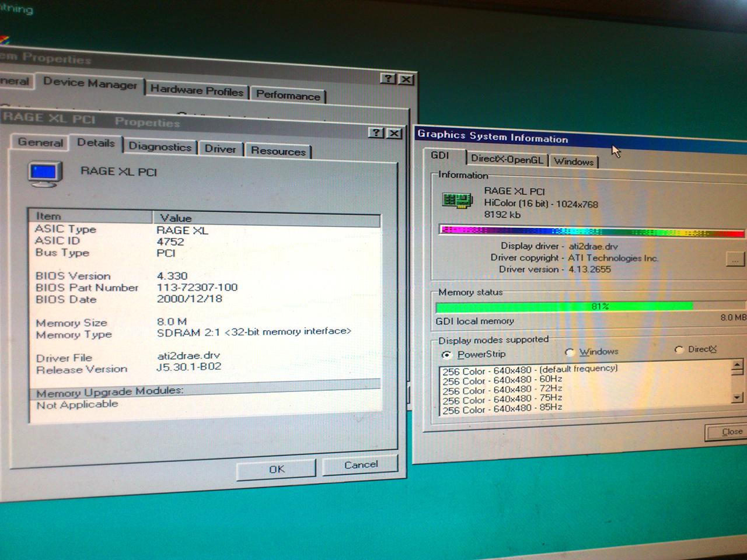
Task: Select the PowerStrip radio button
Action: click(446, 354)
